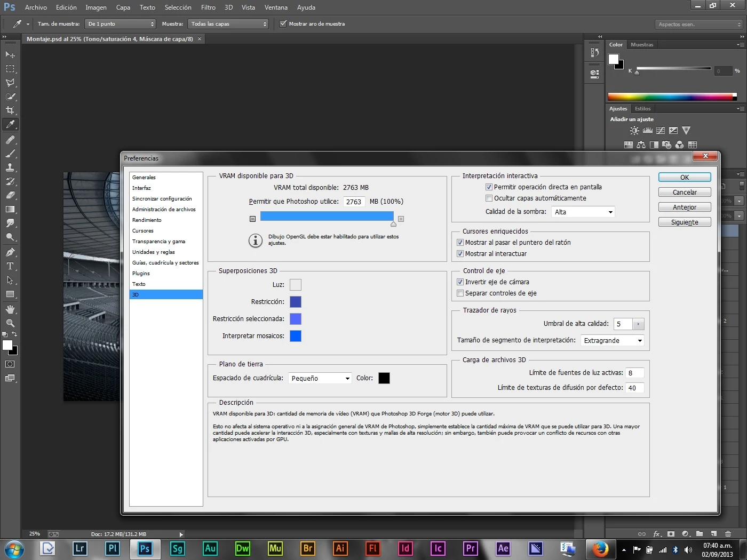Click the VRAM decrease minus button
The image size is (747, 560).
tap(252, 219)
